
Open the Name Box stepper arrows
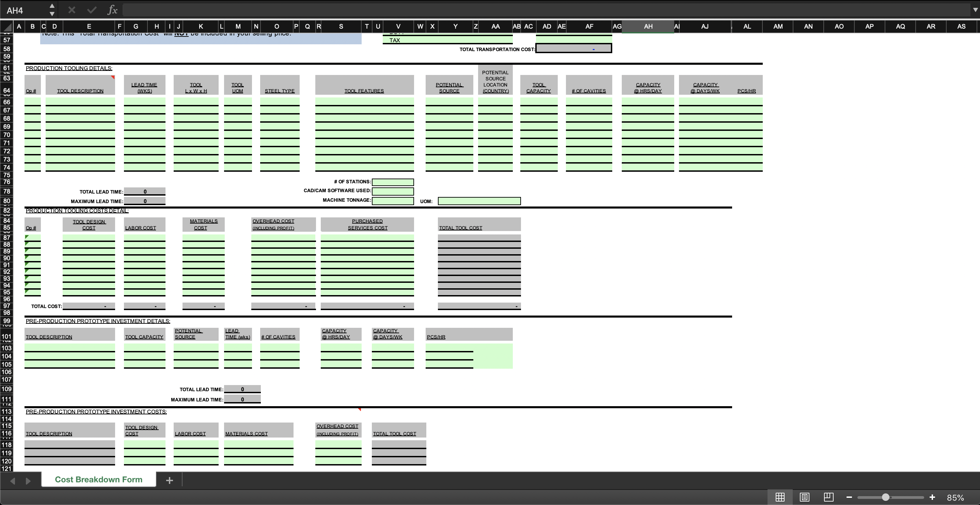point(52,10)
